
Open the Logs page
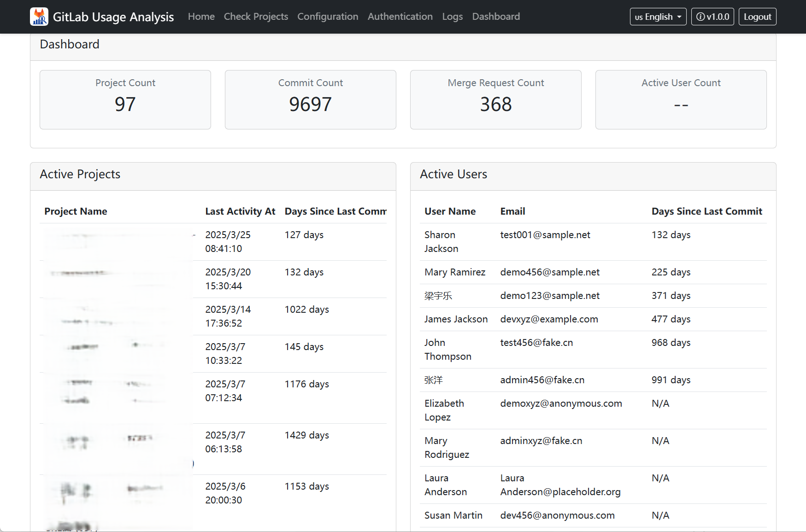point(452,17)
